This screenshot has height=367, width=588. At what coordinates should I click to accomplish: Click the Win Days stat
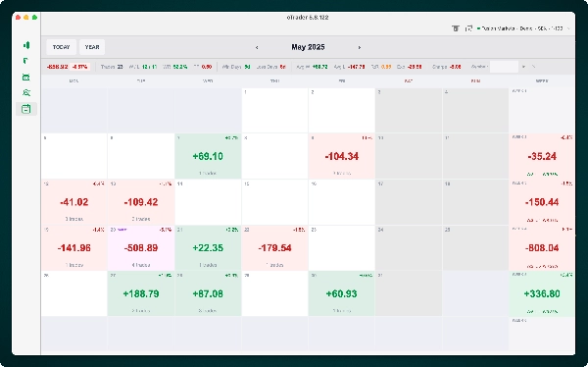coord(236,67)
